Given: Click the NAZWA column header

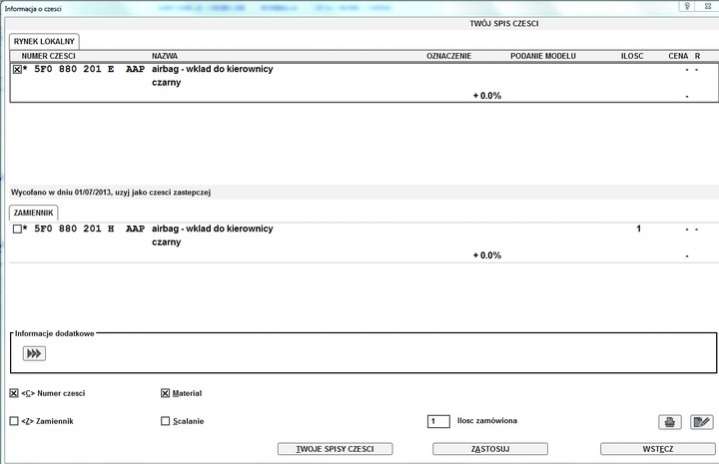Looking at the screenshot, I should click(x=165, y=55).
